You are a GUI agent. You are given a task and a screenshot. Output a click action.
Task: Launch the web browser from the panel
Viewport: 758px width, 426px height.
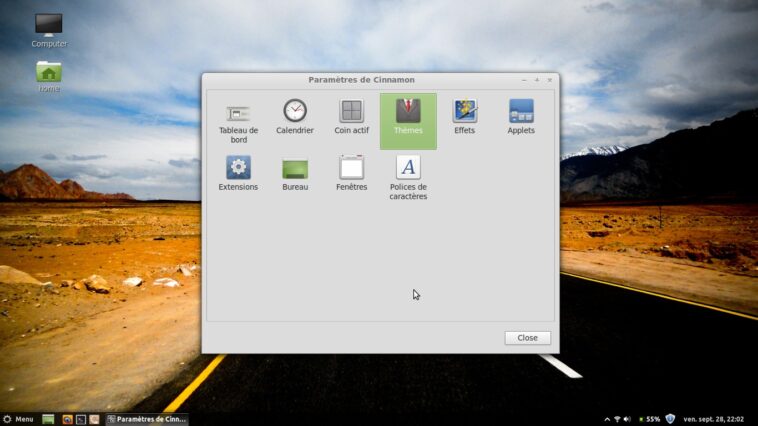pyautogui.click(x=68, y=419)
